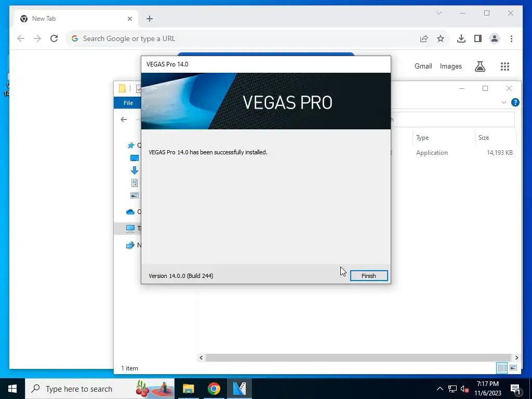Select Documents icon in navigation pane
Screen dimensions: 532x399
tap(135, 183)
